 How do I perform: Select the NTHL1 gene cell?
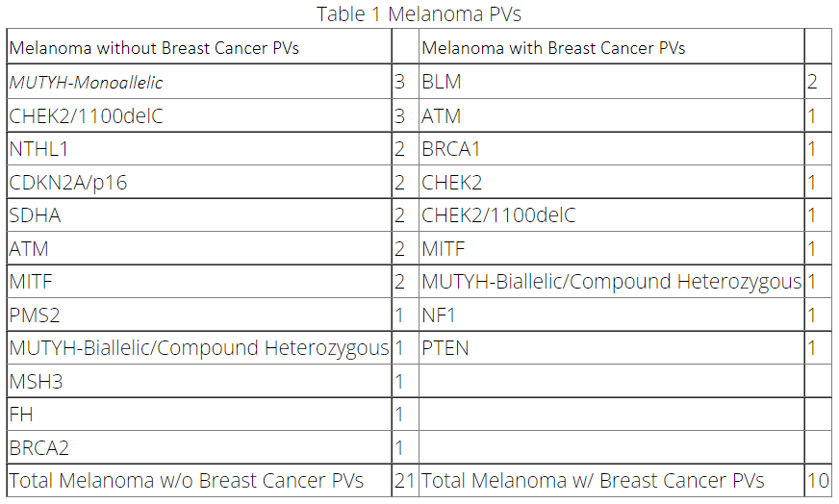[38, 149]
